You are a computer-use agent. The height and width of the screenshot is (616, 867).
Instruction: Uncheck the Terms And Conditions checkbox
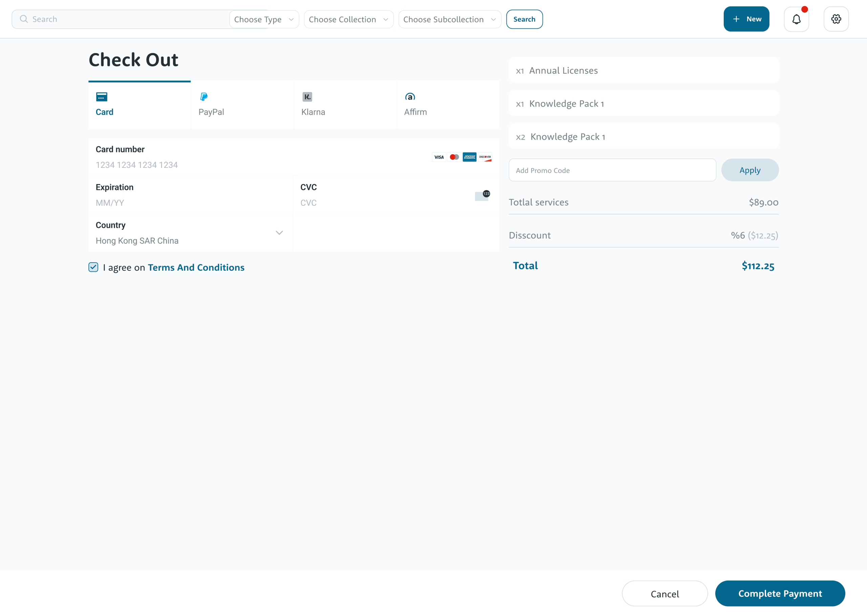pos(93,267)
